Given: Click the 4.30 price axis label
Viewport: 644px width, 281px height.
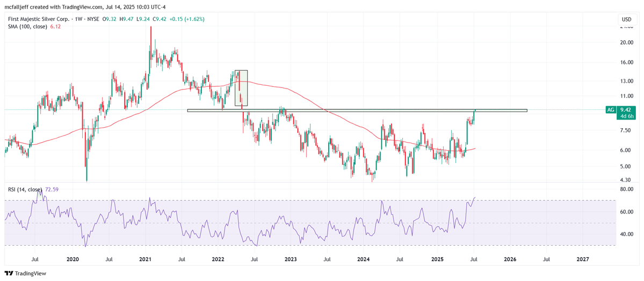Looking at the screenshot, I should point(626,180).
